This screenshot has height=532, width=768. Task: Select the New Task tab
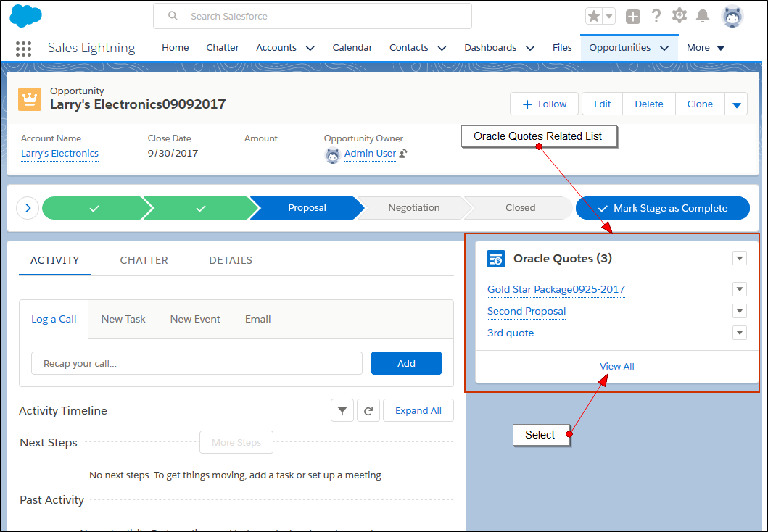click(123, 319)
